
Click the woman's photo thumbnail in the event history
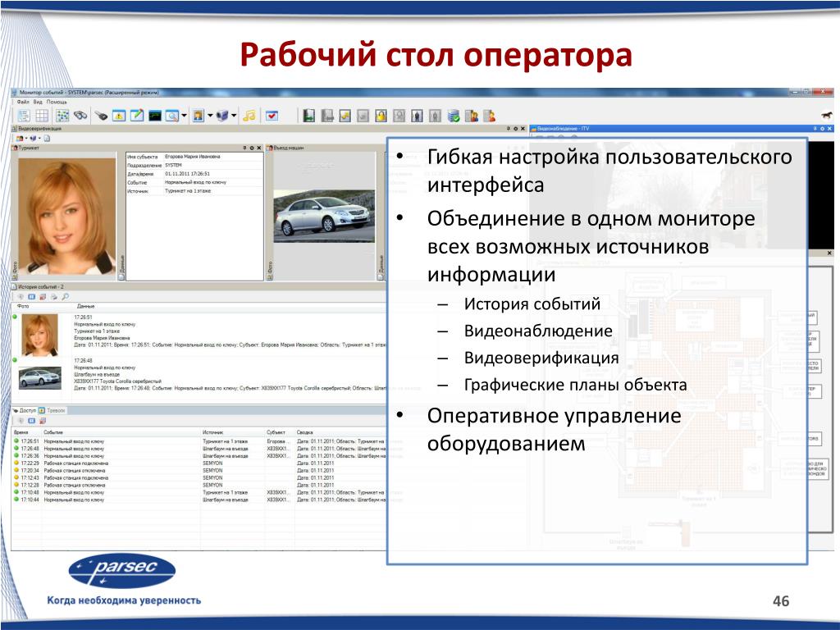pos(39,336)
